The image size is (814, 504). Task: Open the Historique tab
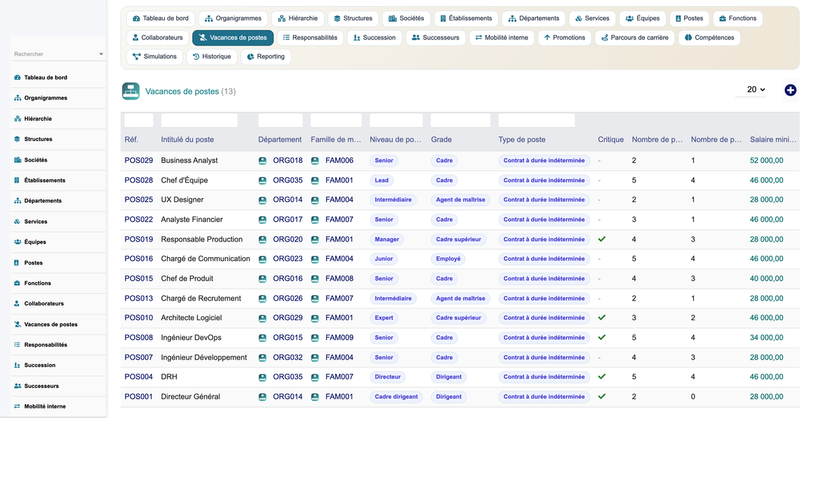click(212, 57)
